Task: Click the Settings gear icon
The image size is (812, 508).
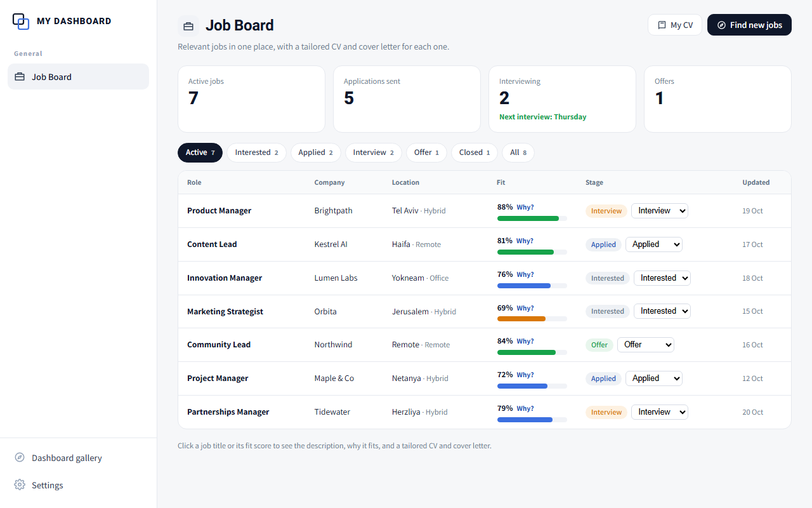Action: 20,485
